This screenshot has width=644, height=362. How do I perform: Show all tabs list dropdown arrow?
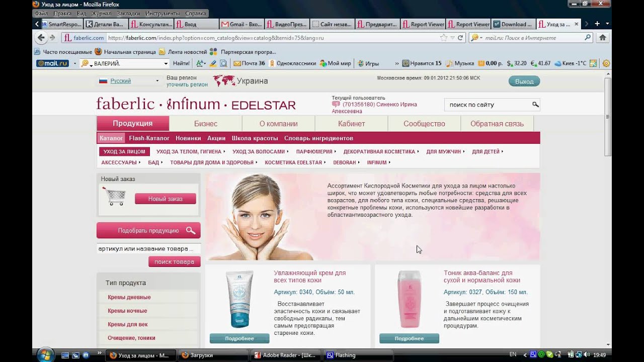(x=607, y=24)
